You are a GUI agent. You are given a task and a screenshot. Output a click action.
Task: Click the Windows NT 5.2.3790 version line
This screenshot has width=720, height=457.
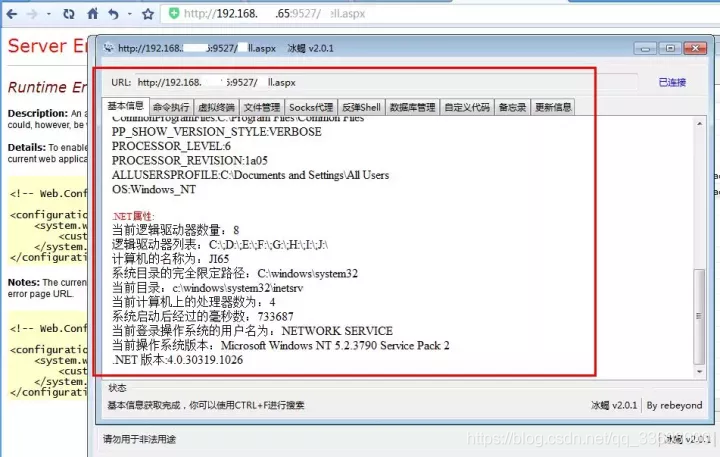pos(281,345)
